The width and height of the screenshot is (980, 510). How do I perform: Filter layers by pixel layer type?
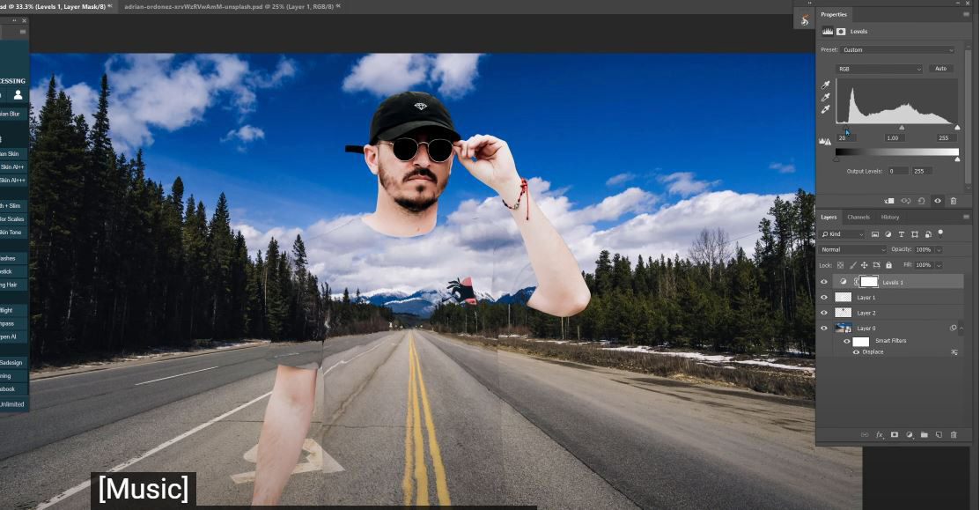coord(875,234)
